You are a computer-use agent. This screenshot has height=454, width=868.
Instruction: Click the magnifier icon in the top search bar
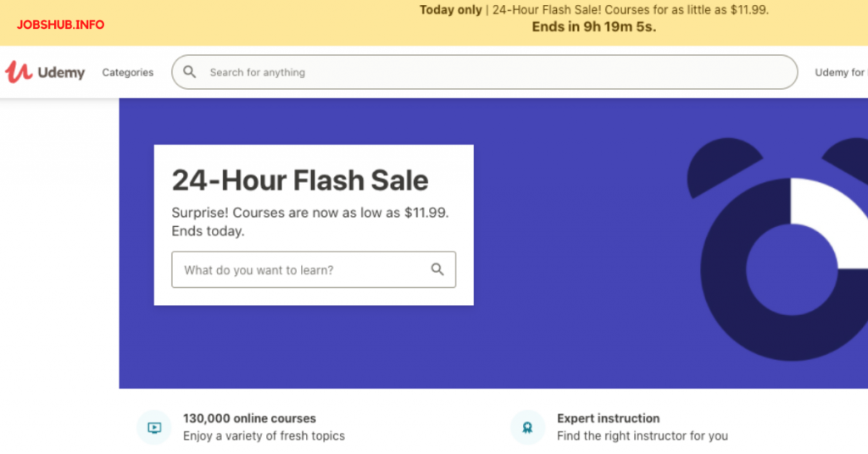(x=190, y=72)
